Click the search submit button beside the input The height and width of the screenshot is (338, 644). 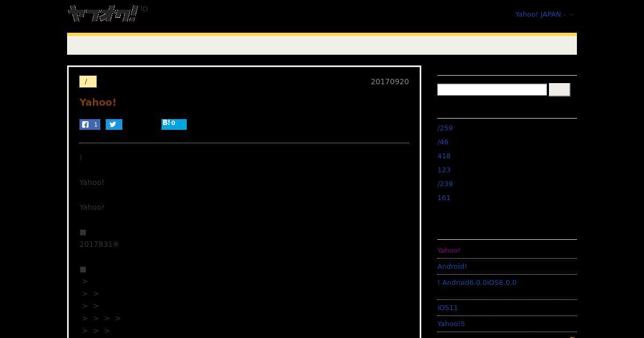coord(559,90)
